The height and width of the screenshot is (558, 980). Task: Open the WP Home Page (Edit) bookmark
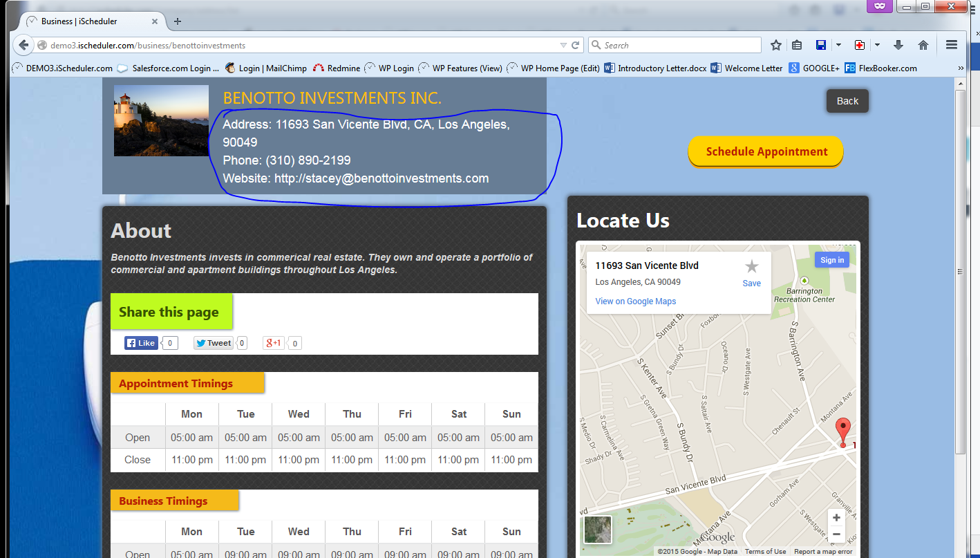click(554, 68)
